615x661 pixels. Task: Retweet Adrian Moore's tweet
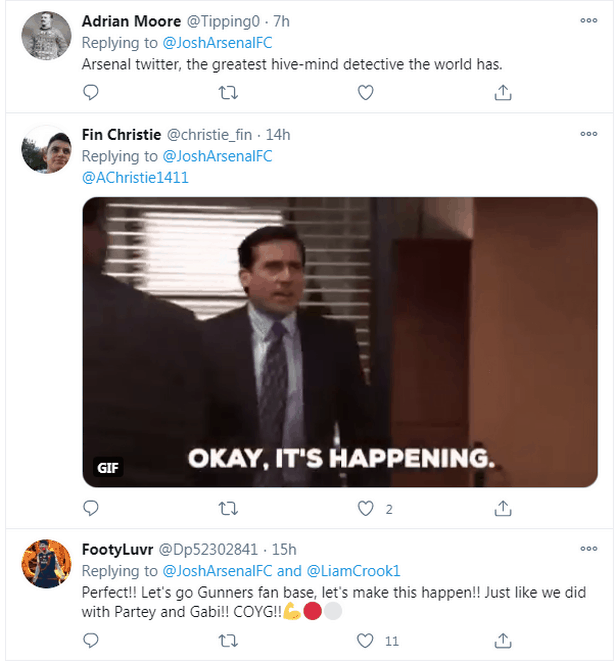pyautogui.click(x=228, y=92)
